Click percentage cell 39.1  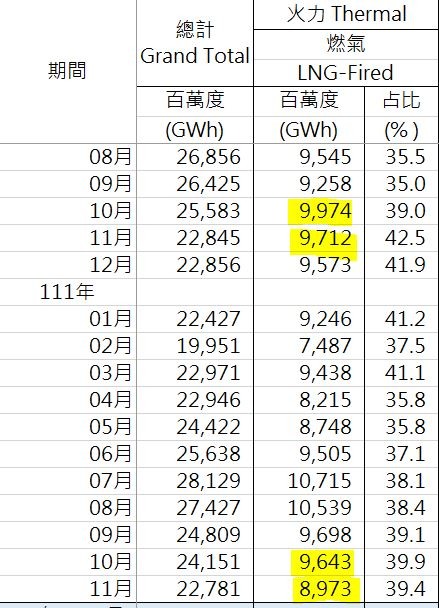click(405, 534)
